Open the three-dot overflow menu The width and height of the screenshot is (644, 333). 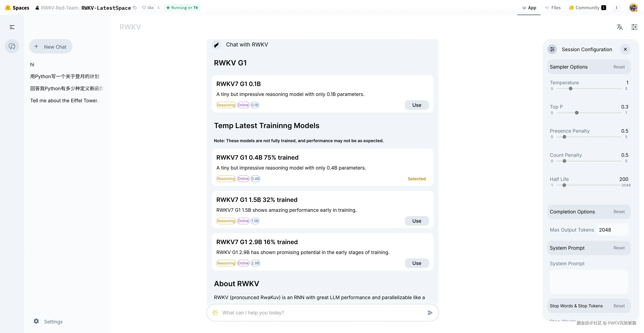coord(617,8)
